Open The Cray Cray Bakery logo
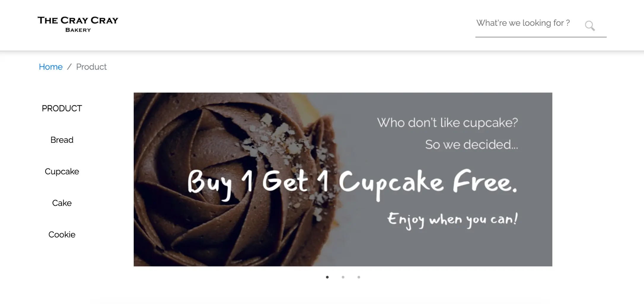Image resolution: width=644 pixels, height=304 pixels. click(78, 24)
